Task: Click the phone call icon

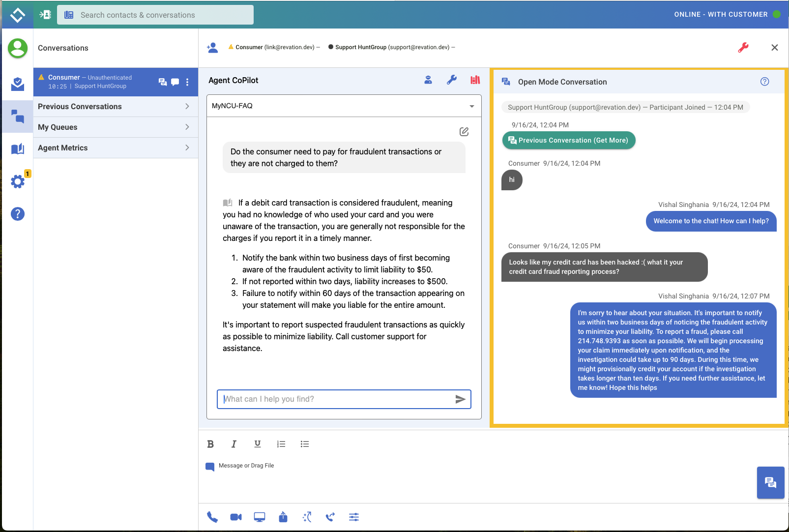Action: pos(212,517)
